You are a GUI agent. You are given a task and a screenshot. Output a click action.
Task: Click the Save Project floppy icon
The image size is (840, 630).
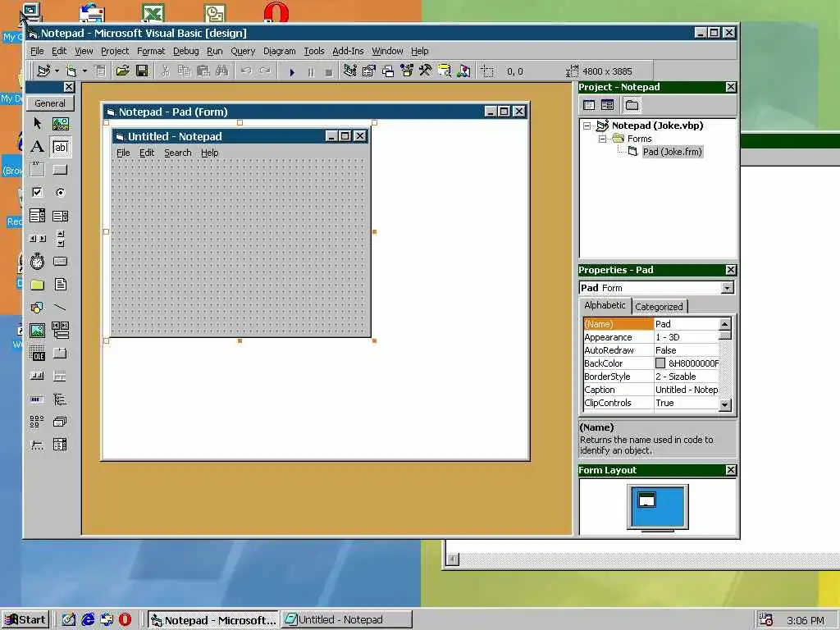tap(142, 71)
